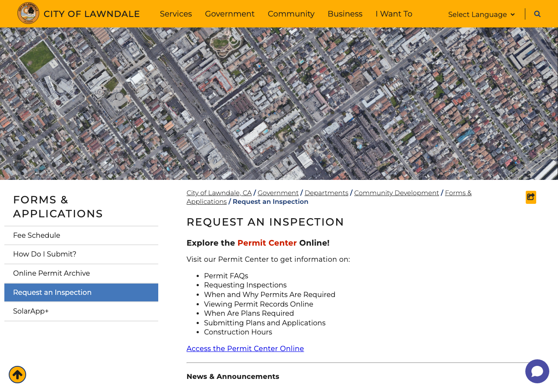Follow the Community Development breadcrumb
The height and width of the screenshot is (392, 558).
tap(396, 193)
